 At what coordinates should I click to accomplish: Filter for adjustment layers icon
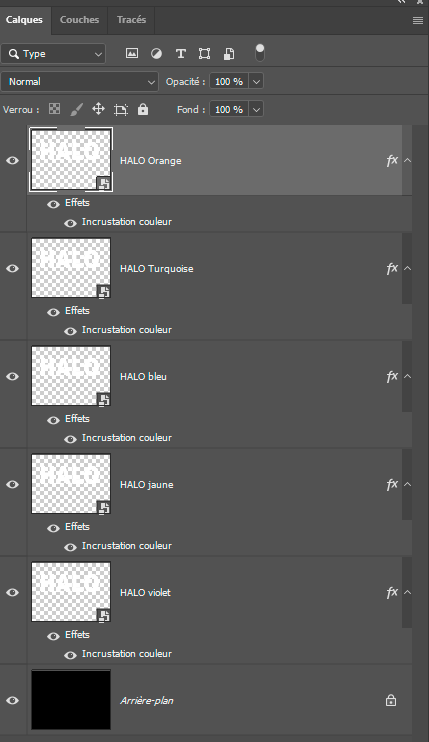tap(156, 54)
